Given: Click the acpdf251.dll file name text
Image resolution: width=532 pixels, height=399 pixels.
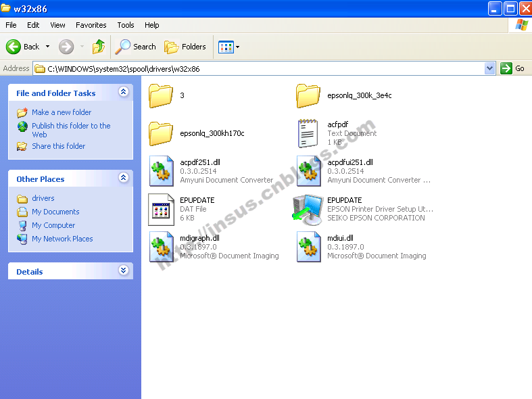Looking at the screenshot, I should click(x=200, y=162).
